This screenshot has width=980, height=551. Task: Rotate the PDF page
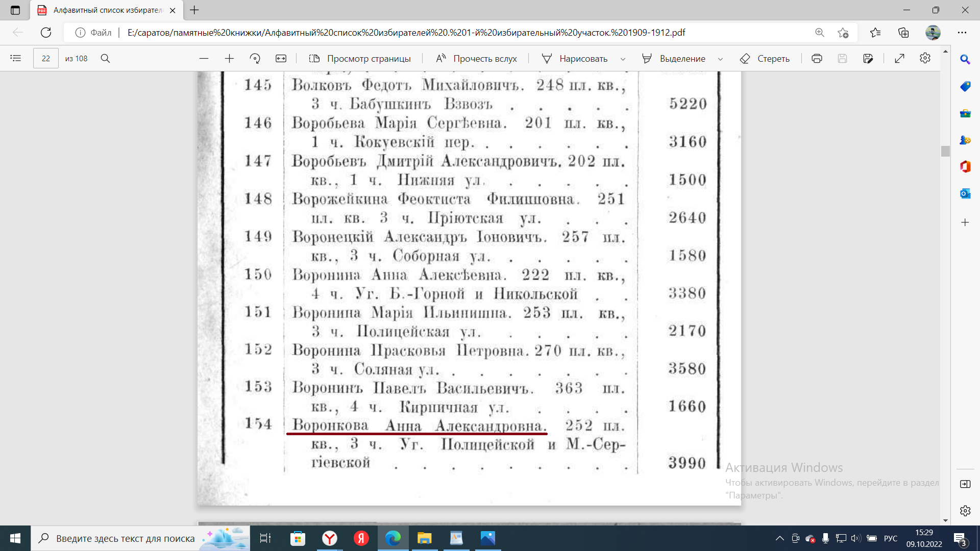255,59
